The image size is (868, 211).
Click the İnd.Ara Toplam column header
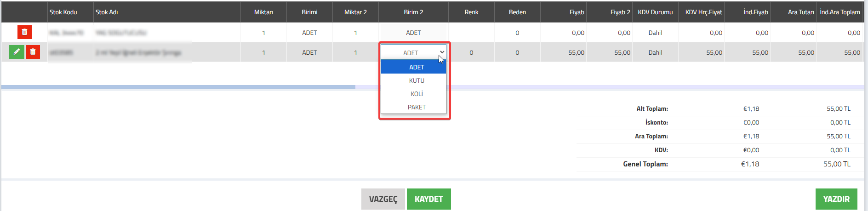pyautogui.click(x=840, y=12)
